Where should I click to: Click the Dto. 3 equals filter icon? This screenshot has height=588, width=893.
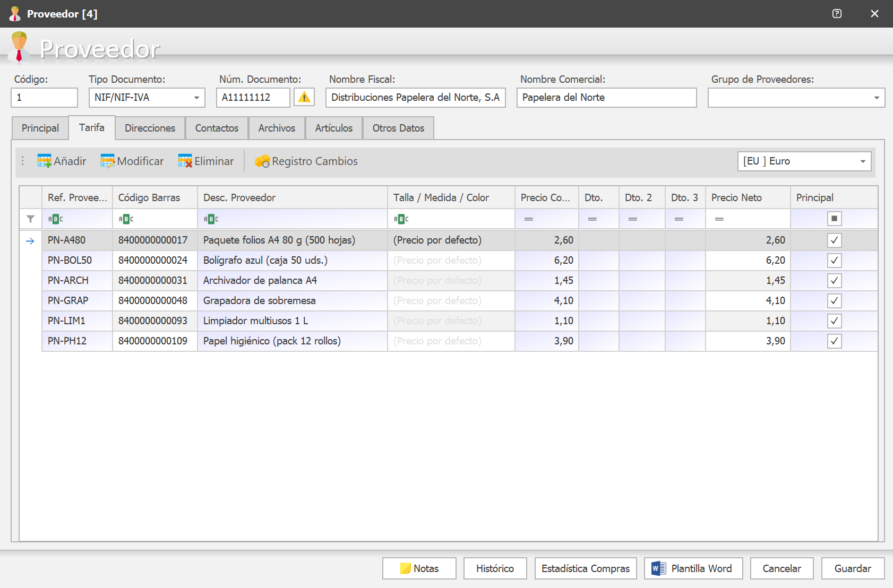click(x=679, y=219)
